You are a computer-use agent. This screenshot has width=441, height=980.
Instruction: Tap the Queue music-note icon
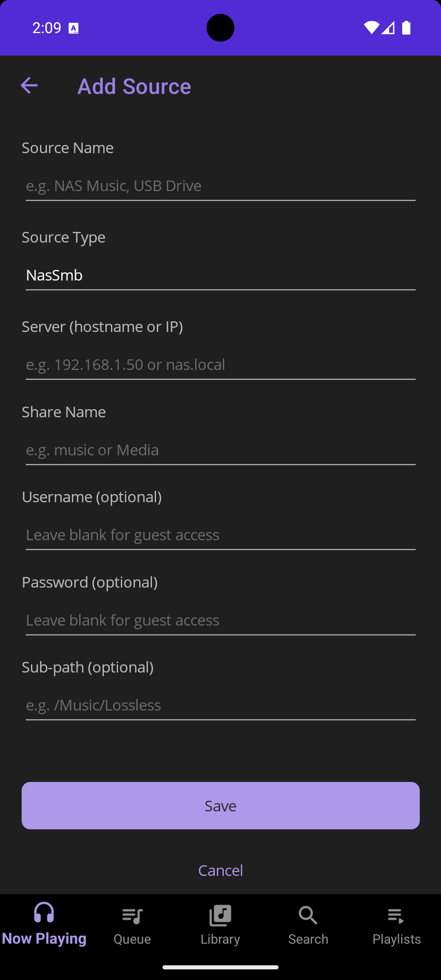pos(132,916)
